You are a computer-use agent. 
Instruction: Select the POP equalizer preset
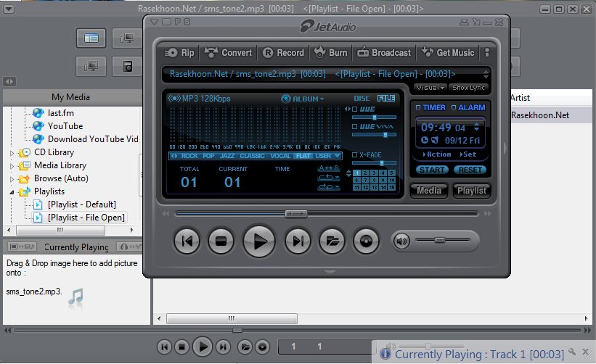coord(208,156)
